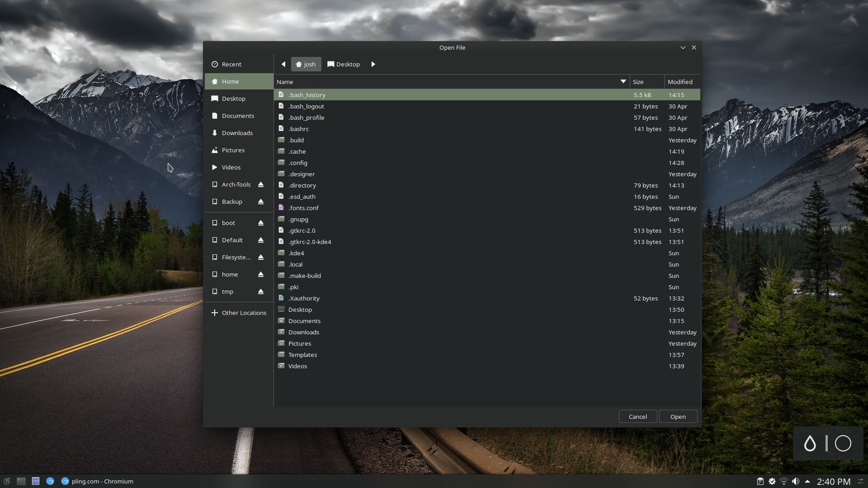
Task: Click the Open button
Action: tap(678, 417)
